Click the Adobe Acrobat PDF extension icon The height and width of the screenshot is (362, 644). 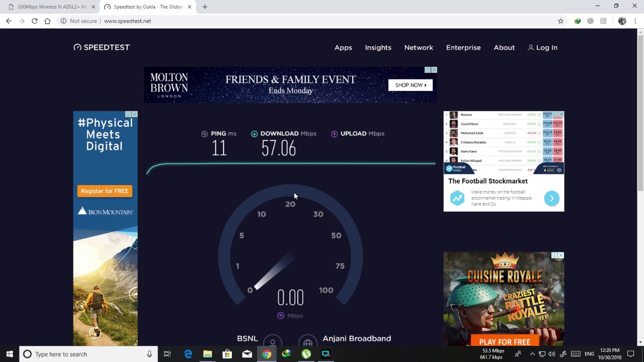pyautogui.click(x=604, y=21)
